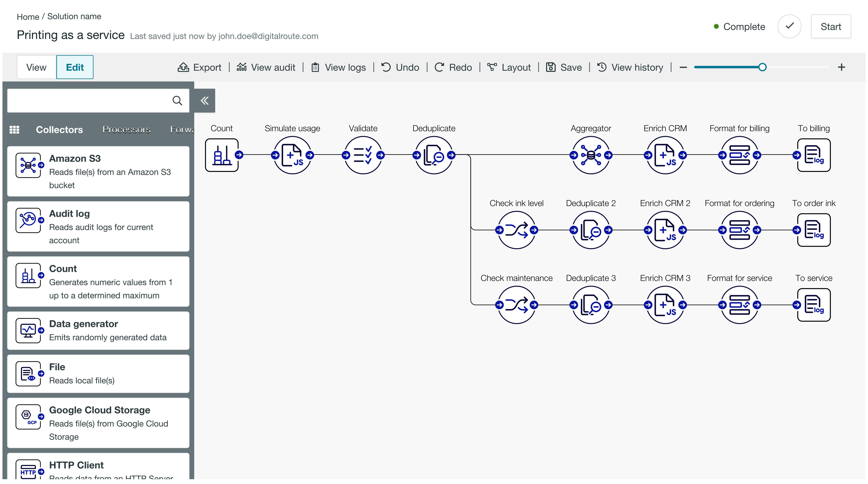Select the Format for ordering node
Screen dimensions: 868x484
tap(740, 230)
